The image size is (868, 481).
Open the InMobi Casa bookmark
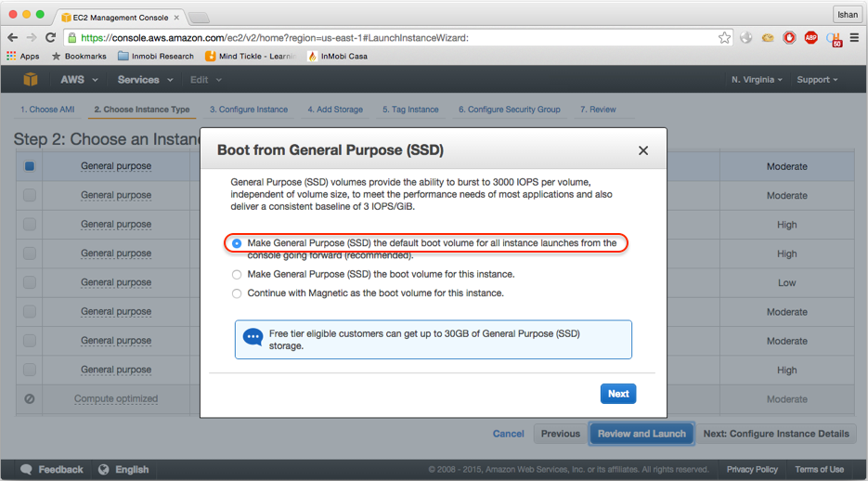click(338, 56)
